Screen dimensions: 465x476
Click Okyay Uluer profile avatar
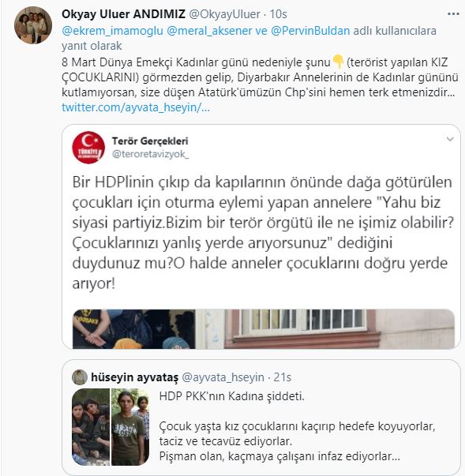pos(33,25)
